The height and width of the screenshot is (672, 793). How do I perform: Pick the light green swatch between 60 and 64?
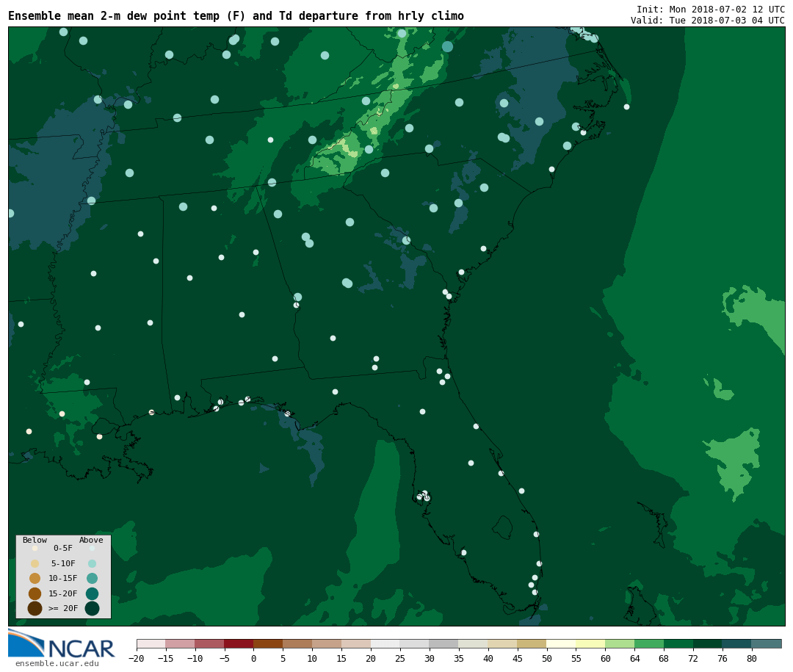point(620,644)
